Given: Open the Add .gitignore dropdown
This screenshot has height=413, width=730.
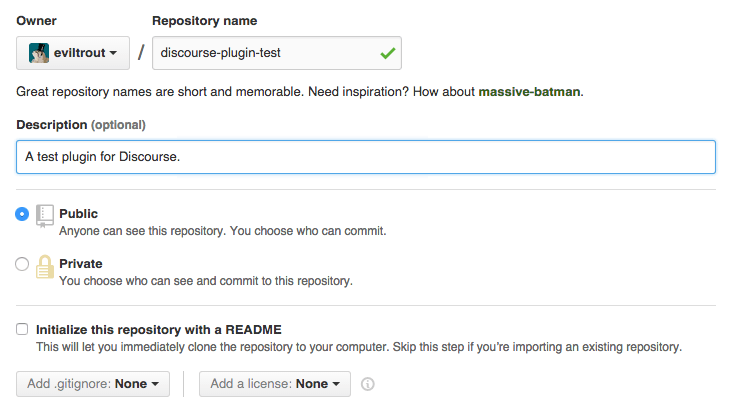Looking at the screenshot, I should point(93,384).
